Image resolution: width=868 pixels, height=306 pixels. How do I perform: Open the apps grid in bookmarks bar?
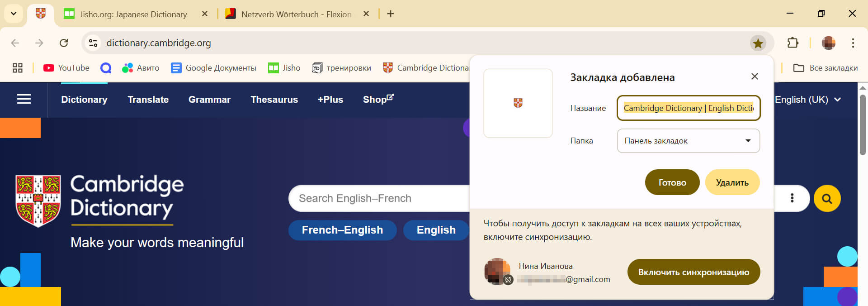[18, 68]
